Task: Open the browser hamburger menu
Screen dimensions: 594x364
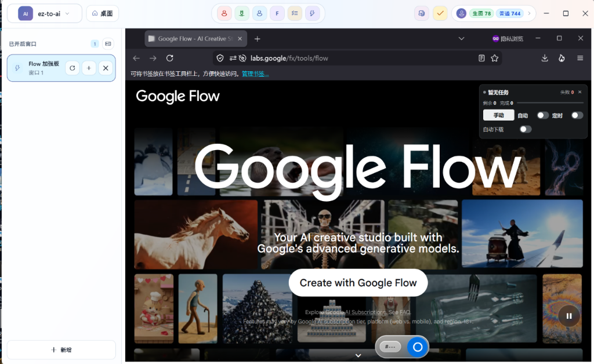Action: [580, 59]
